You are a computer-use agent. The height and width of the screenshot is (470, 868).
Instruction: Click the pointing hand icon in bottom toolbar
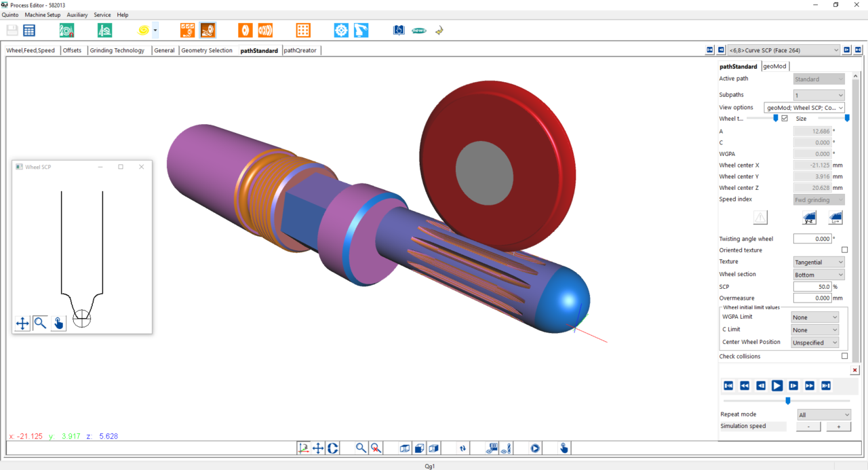click(564, 448)
